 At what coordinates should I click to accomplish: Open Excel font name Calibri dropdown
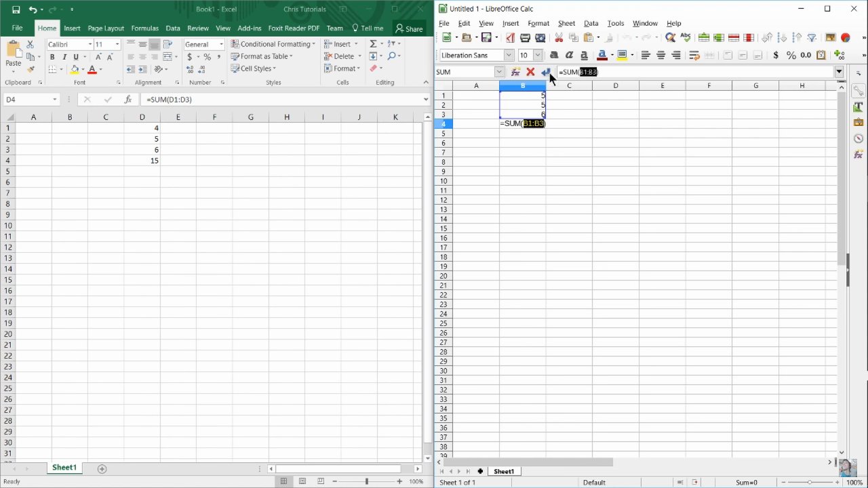tap(90, 44)
